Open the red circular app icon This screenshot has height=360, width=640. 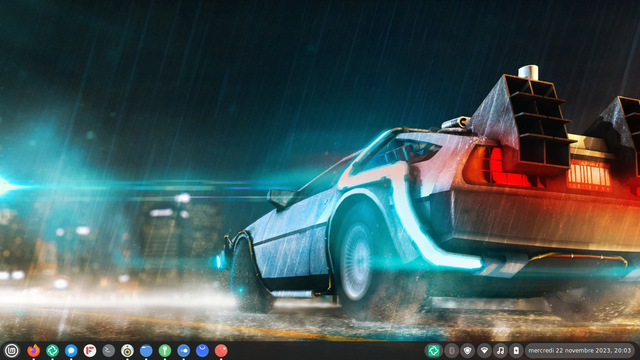(221, 350)
